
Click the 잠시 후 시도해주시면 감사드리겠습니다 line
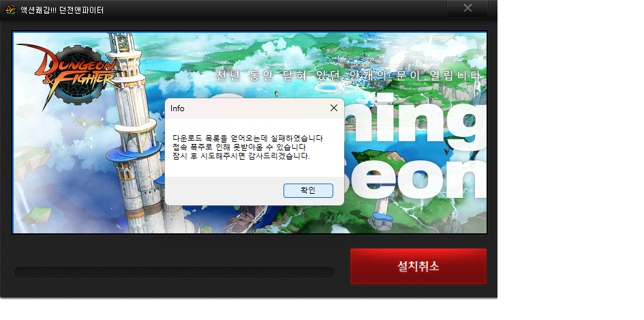click(241, 156)
